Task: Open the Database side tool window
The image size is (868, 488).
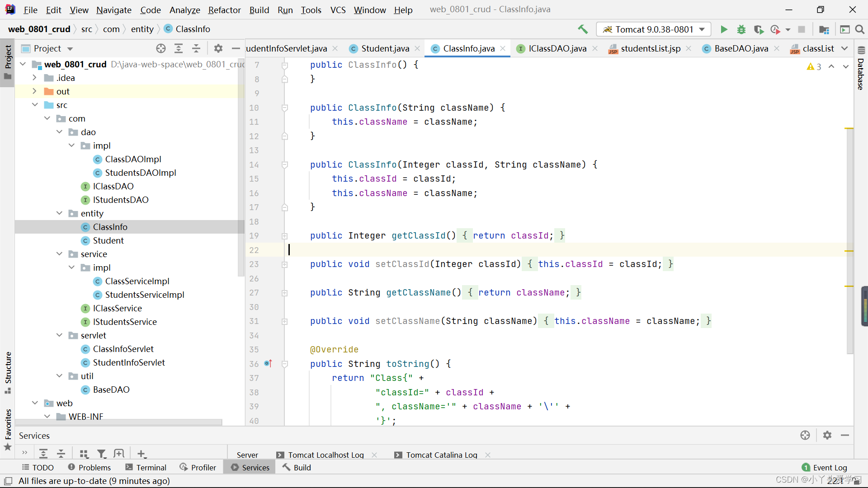Action: pyautogui.click(x=861, y=69)
